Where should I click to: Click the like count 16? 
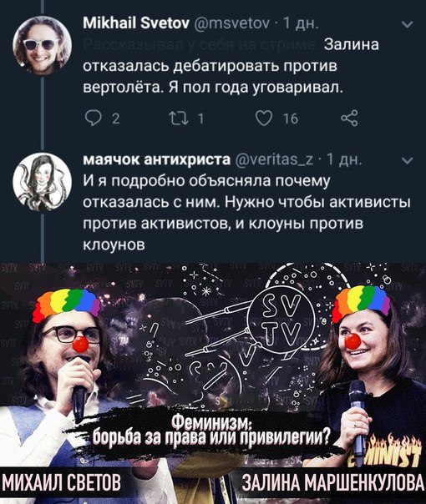tap(291, 119)
